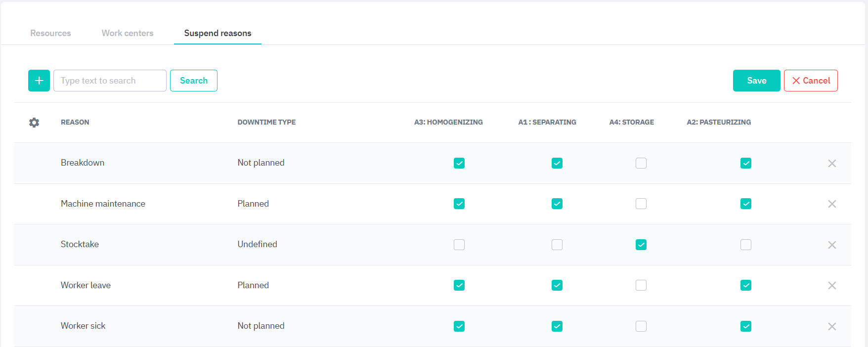This screenshot has width=868, height=347.
Task: Select the Suspend reasons tab
Action: pos(217,33)
